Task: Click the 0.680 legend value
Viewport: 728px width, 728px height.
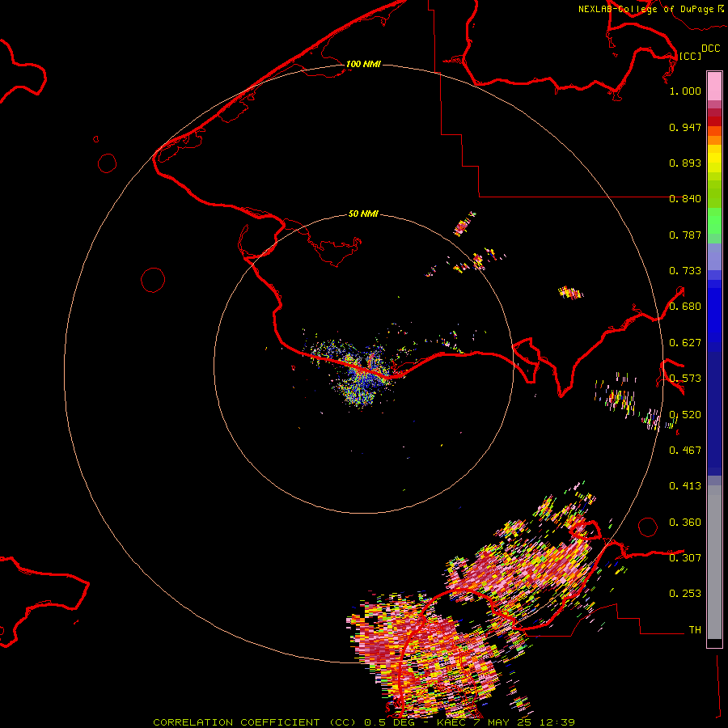Action: point(685,307)
